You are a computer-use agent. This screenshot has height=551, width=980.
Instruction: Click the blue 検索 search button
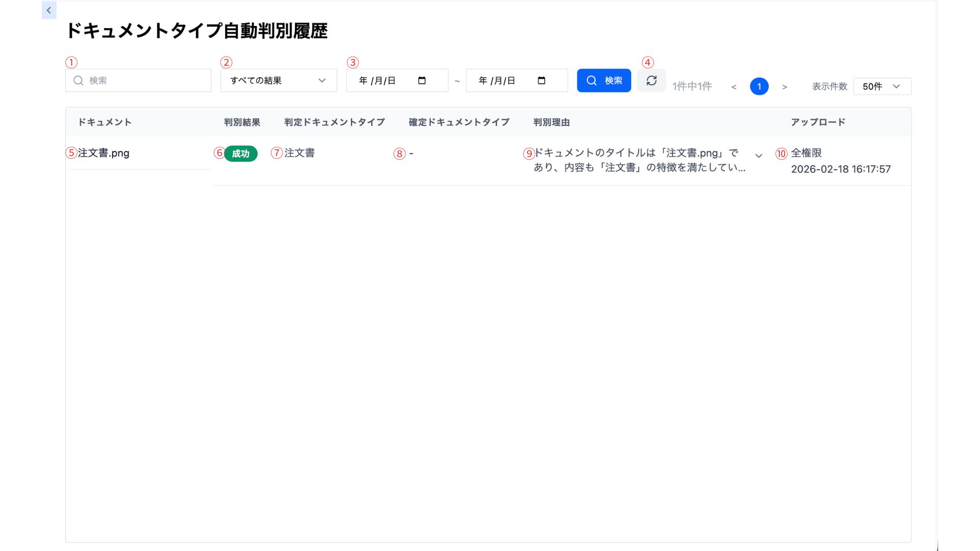click(x=604, y=81)
